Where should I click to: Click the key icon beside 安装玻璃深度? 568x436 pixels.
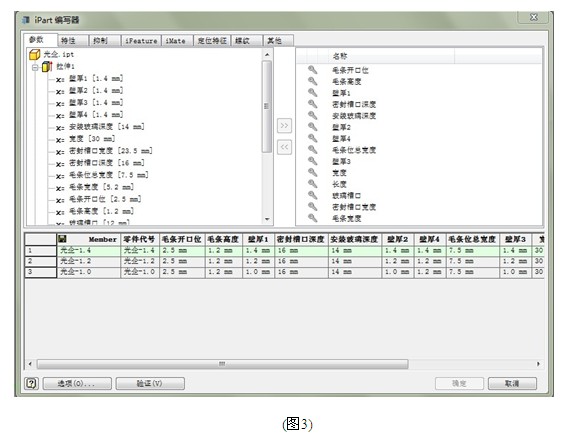coord(312,116)
